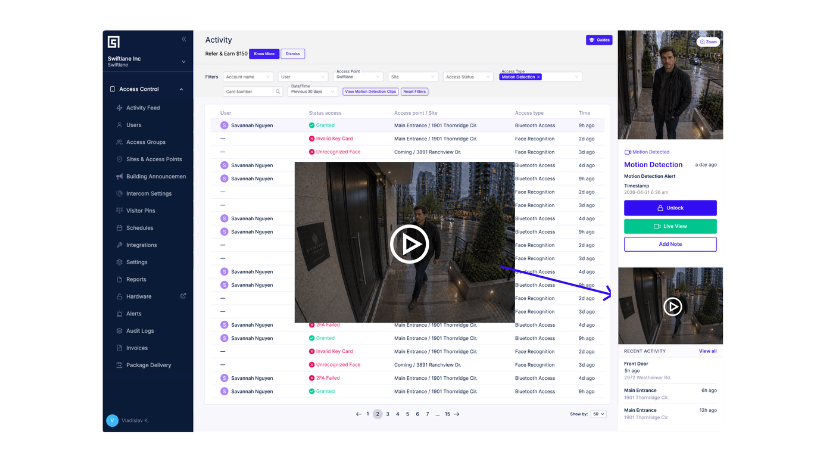Go to page 5
The width and height of the screenshot is (826, 462).
[x=407, y=414]
